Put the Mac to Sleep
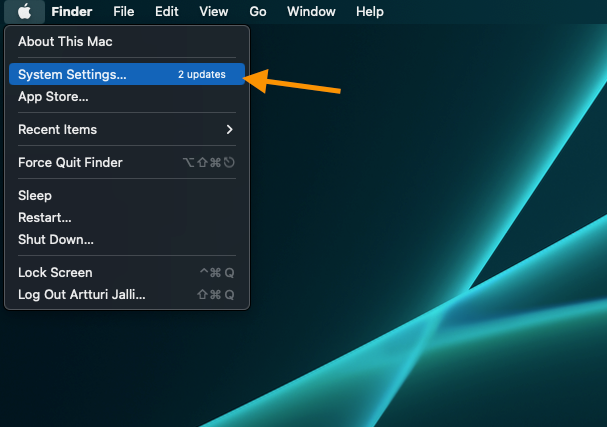This screenshot has width=607, height=427. (x=127, y=195)
